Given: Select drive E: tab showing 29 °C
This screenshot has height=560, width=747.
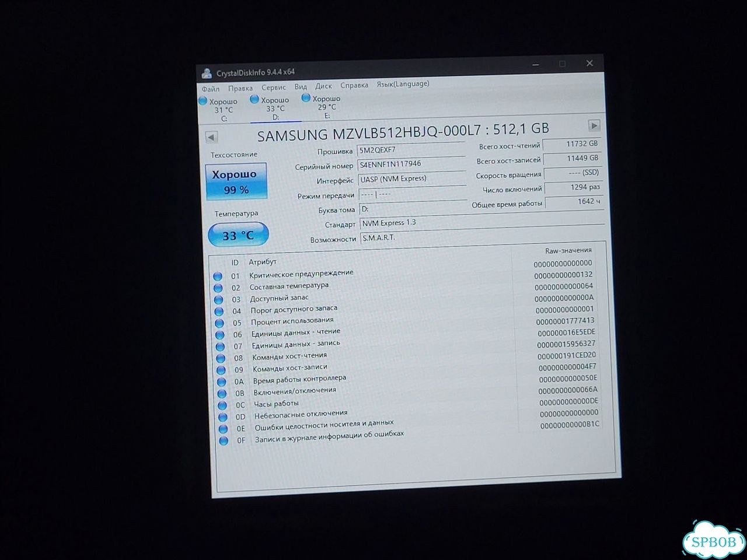Looking at the screenshot, I should point(322,106).
